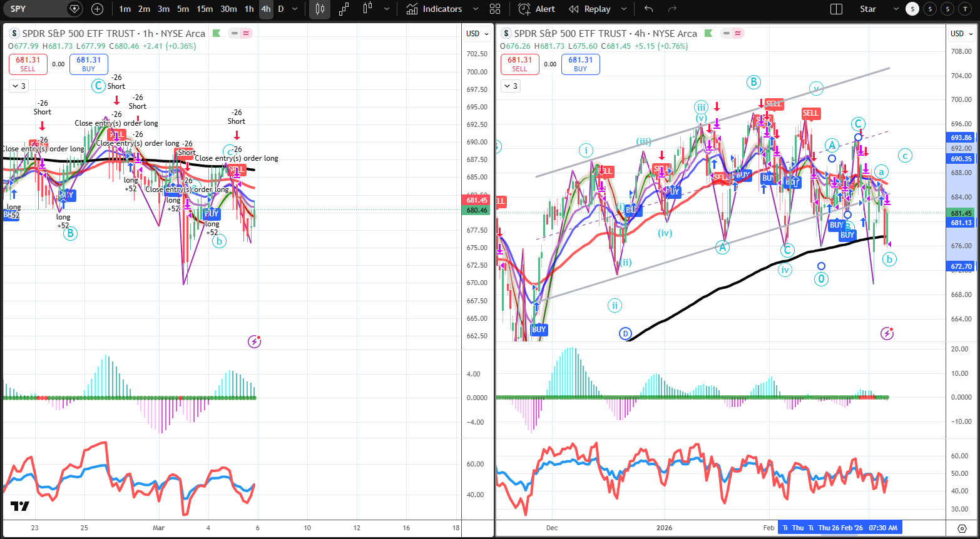Choose the D daily timeframe
The width and height of the screenshot is (980, 539).
tap(280, 9)
